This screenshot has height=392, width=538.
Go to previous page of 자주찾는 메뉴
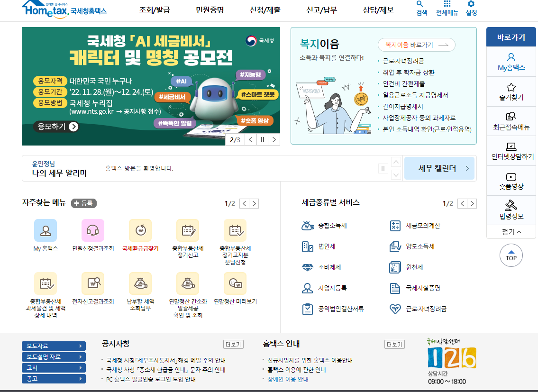tap(244, 203)
